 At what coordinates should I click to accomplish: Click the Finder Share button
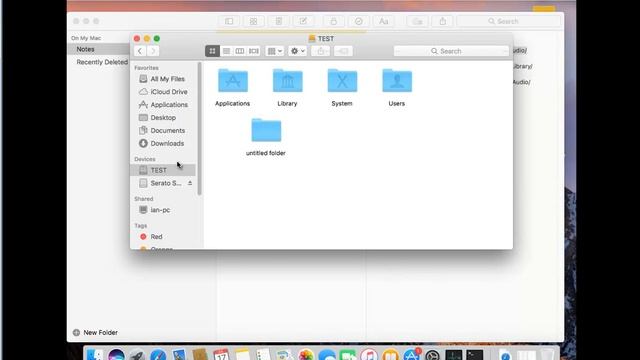321,51
